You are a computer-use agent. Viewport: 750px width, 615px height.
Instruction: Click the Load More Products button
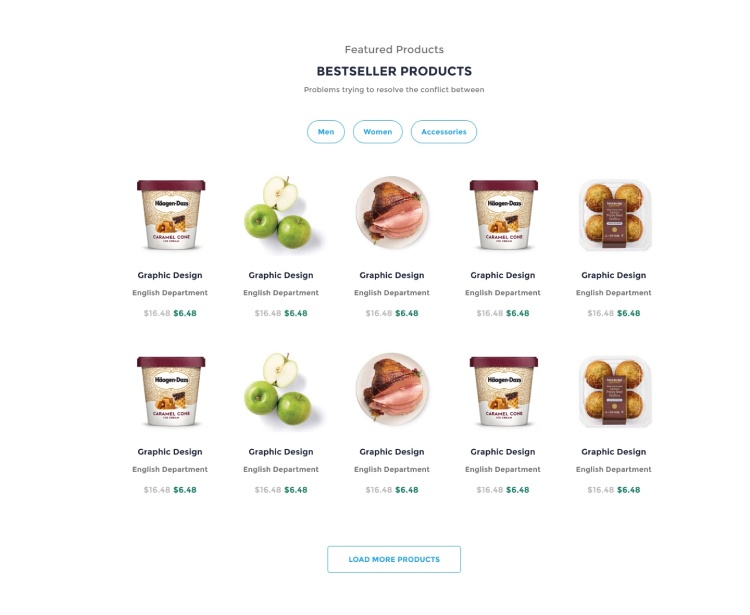click(x=394, y=559)
